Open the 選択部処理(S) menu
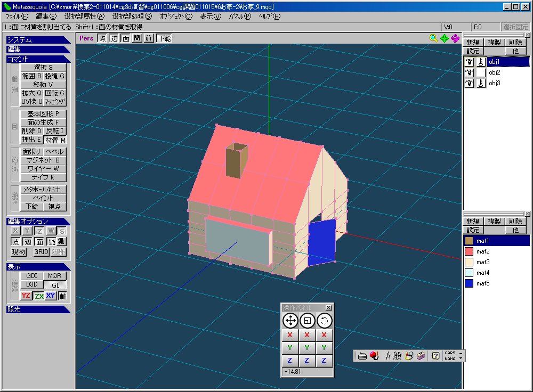533x392 pixels. [x=132, y=17]
